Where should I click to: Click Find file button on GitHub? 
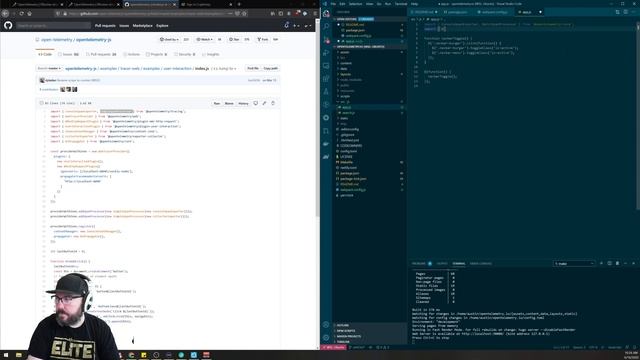[253, 69]
